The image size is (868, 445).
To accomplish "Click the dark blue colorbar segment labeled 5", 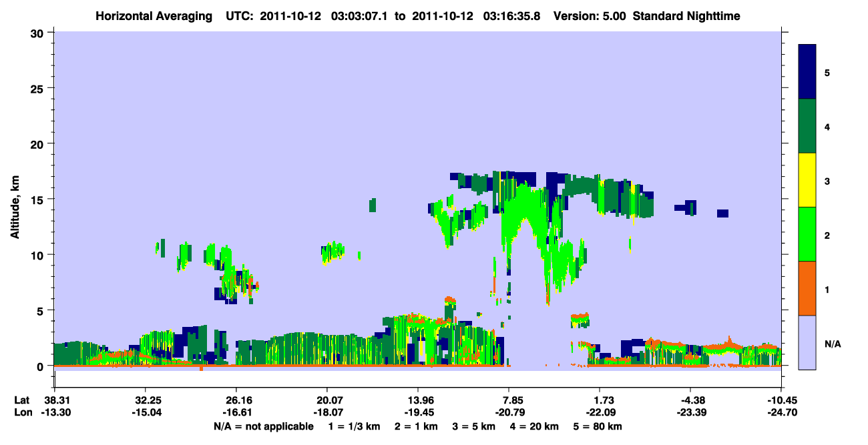I will (x=807, y=72).
